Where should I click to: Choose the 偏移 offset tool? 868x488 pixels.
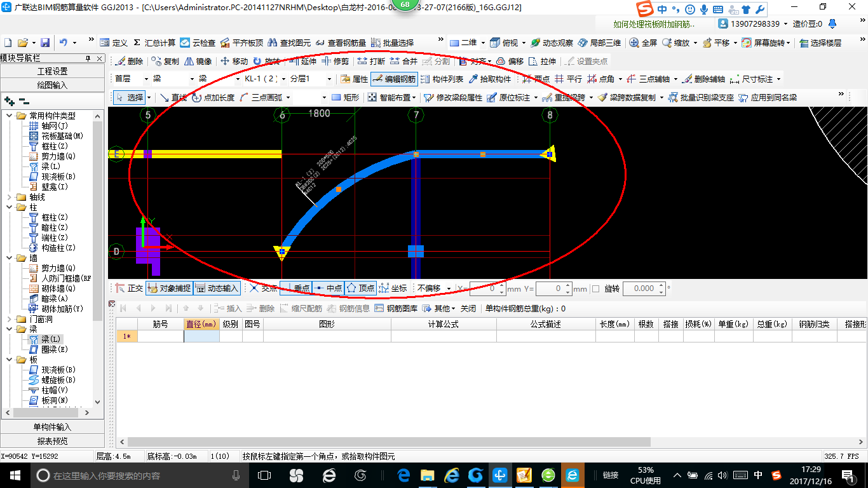pos(510,62)
